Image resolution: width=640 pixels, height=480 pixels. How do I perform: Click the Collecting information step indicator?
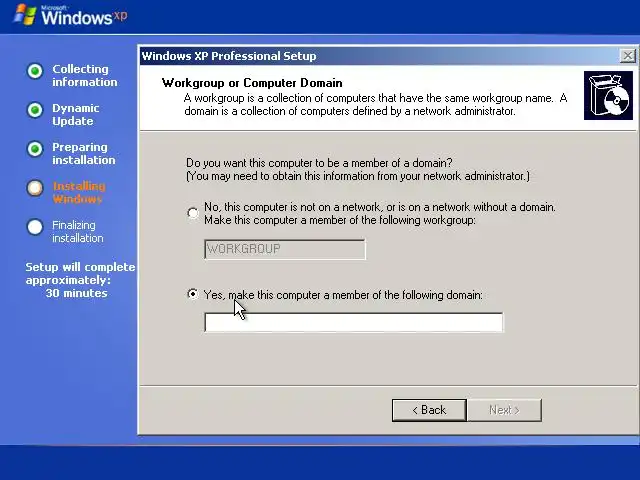(x=35, y=71)
